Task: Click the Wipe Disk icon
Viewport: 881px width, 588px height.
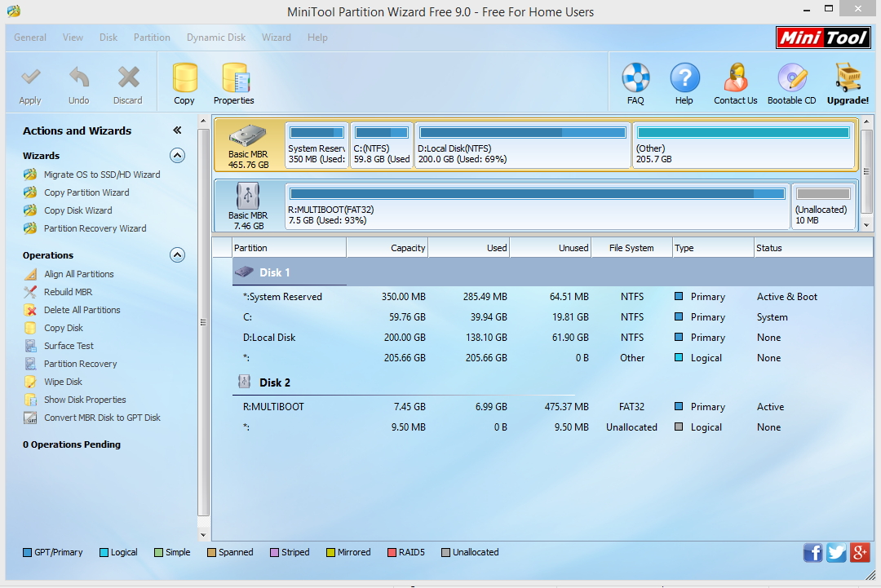Action: [30, 382]
